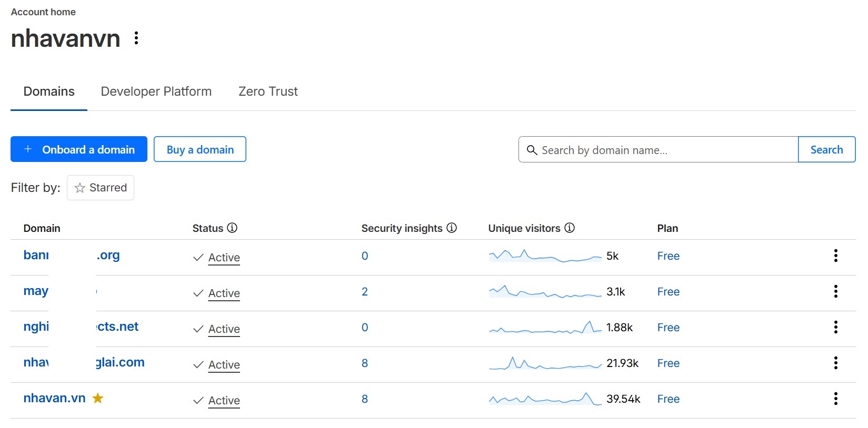Open the three-dot menu for nhavan.vn row
This screenshot has height=428, width=868.
(x=835, y=399)
